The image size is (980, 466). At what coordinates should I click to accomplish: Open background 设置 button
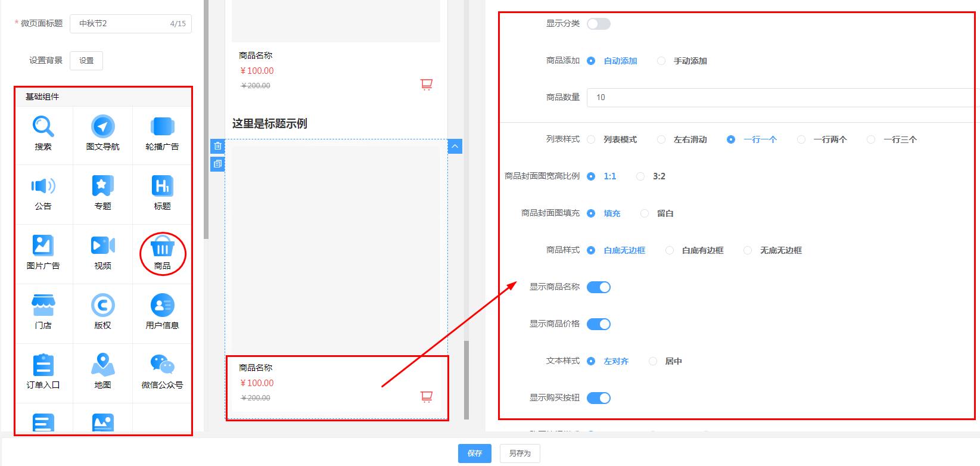[86, 61]
